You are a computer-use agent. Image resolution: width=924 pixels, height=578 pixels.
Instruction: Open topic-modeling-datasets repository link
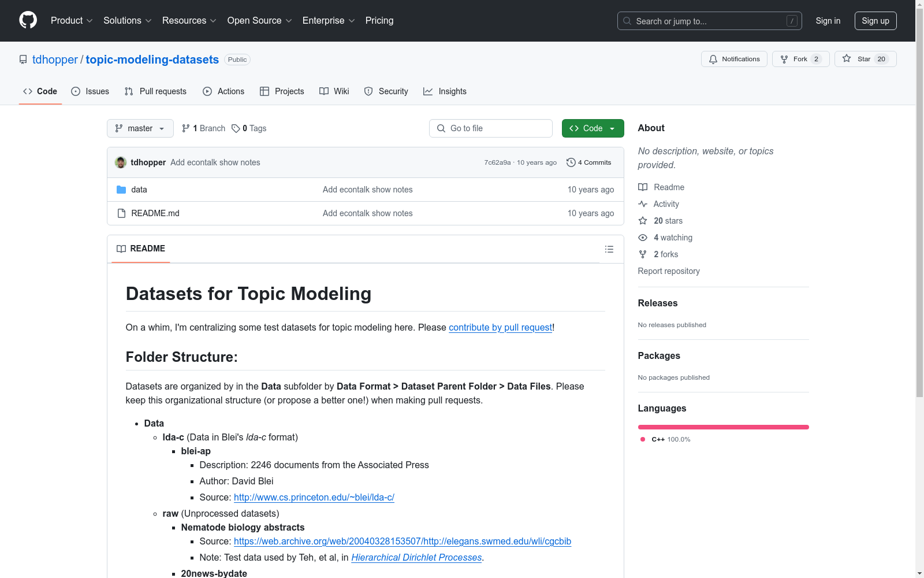[x=152, y=60]
